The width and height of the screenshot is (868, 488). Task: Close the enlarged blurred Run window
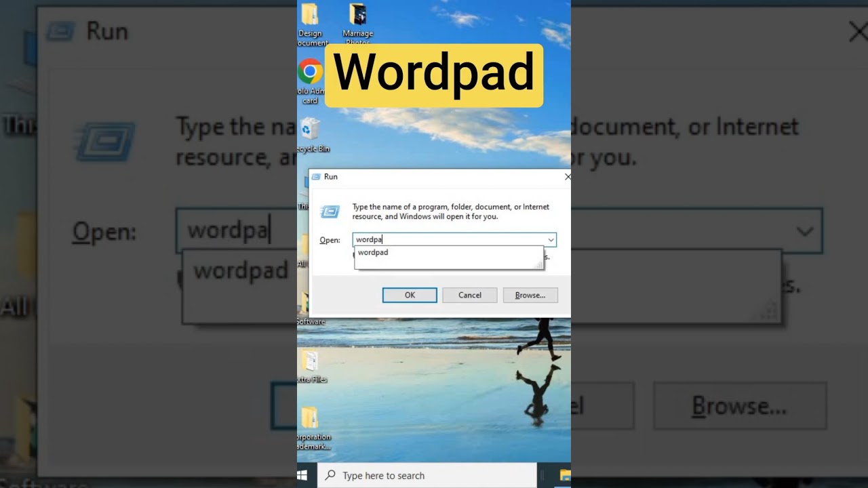pyautogui.click(x=858, y=31)
